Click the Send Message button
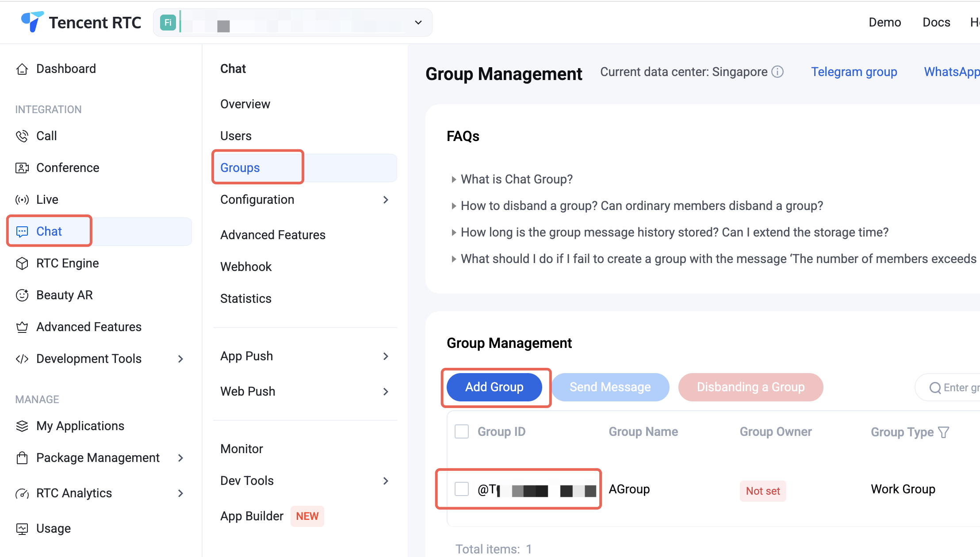 (610, 387)
